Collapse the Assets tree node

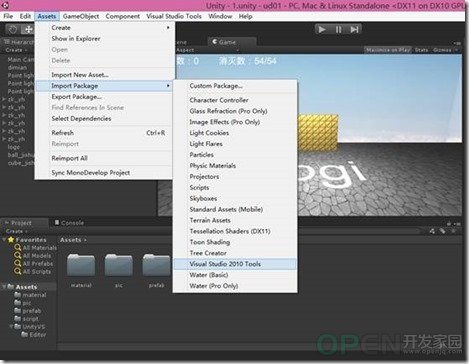[x=4, y=286]
